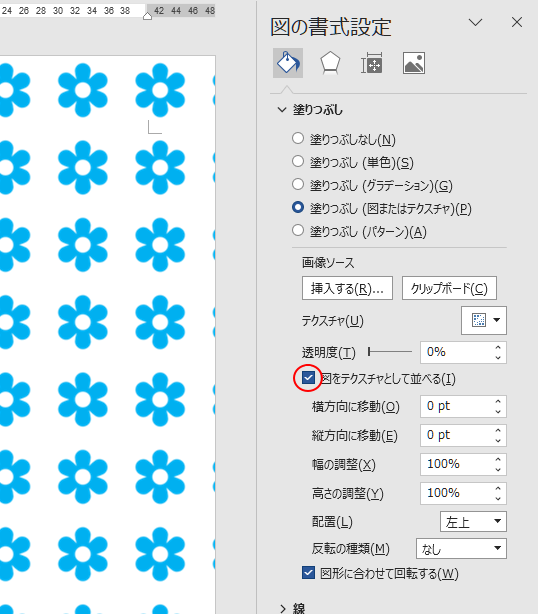Select 塗りつぶし (グラデーション)(G) radio option
Image resolution: width=538 pixels, height=614 pixels.
pos(298,184)
